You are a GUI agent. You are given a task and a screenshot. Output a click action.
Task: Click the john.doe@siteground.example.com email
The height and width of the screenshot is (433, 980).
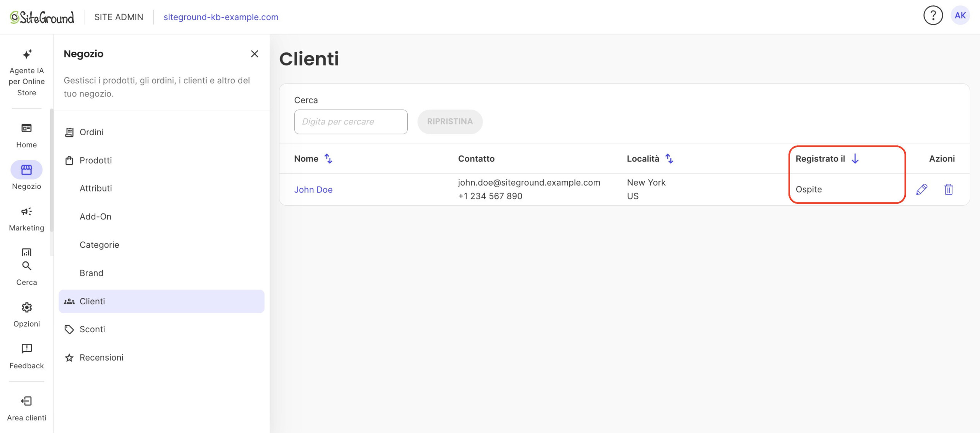point(529,183)
